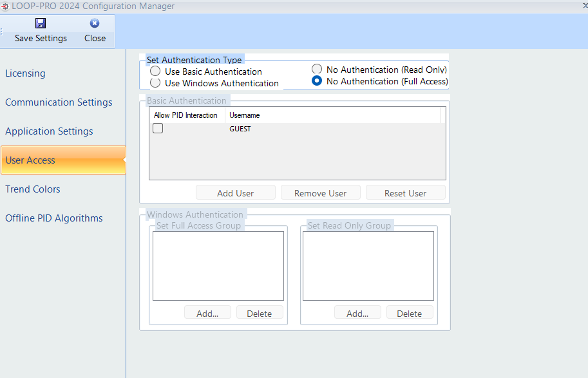
Task: Click the Save Settings floppy disk icon
Action: coord(41,23)
